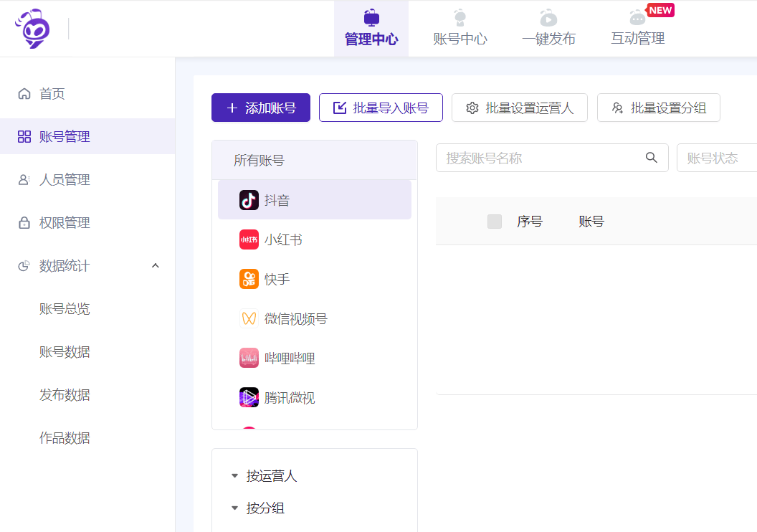Open 人员管理 in the sidebar
Viewport: 757px width, 532px height.
tap(87, 179)
